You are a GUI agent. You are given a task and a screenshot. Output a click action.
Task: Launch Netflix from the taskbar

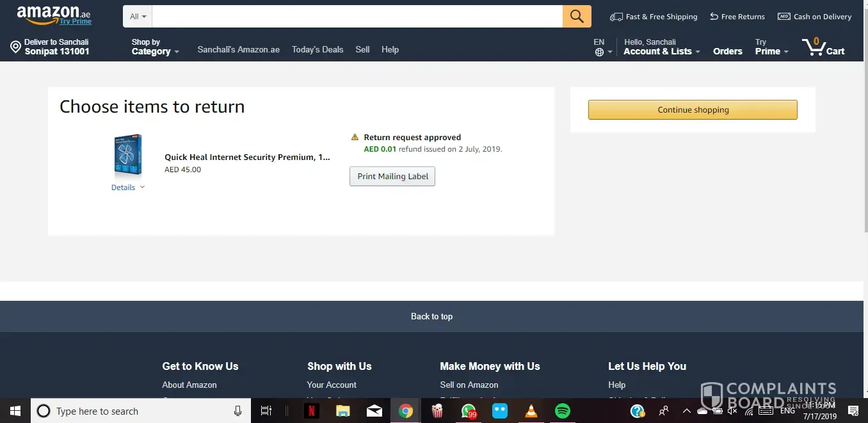coord(312,411)
